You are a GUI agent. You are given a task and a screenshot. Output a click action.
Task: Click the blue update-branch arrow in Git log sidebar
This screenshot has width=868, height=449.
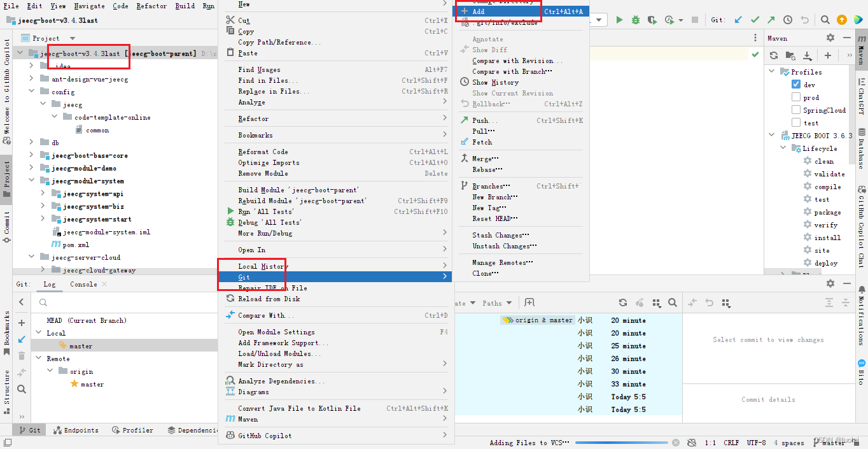click(22, 339)
